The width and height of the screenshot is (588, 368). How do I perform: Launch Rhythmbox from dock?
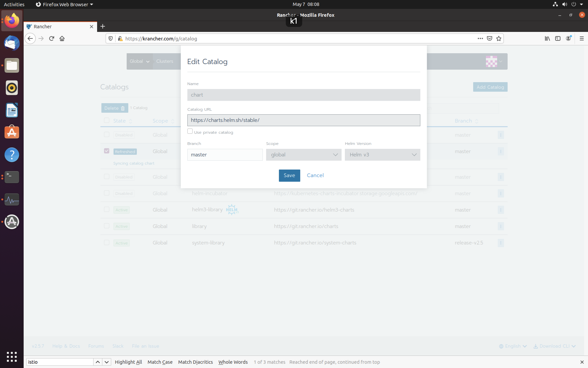click(x=12, y=88)
